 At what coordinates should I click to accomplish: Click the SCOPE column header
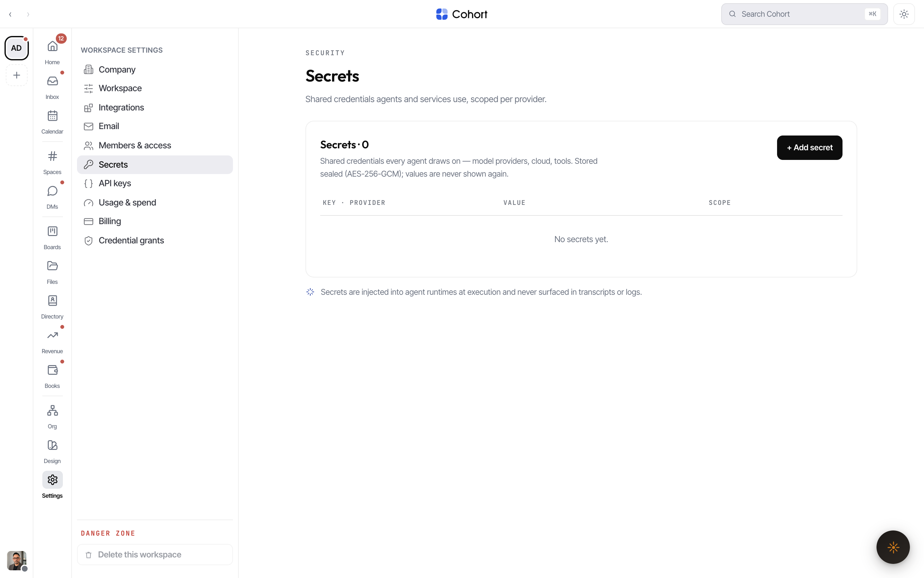[720, 203]
